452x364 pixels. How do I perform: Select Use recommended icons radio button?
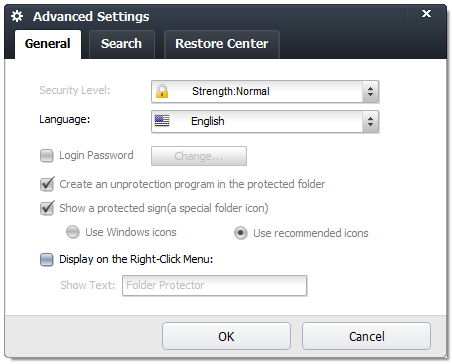click(241, 233)
